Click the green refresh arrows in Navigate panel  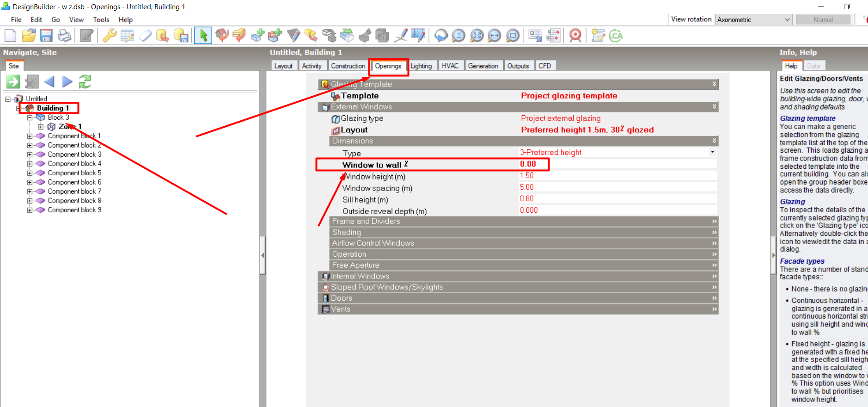click(x=85, y=82)
